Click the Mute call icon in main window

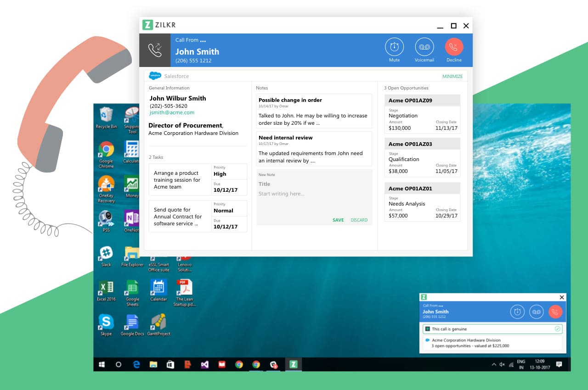394,47
